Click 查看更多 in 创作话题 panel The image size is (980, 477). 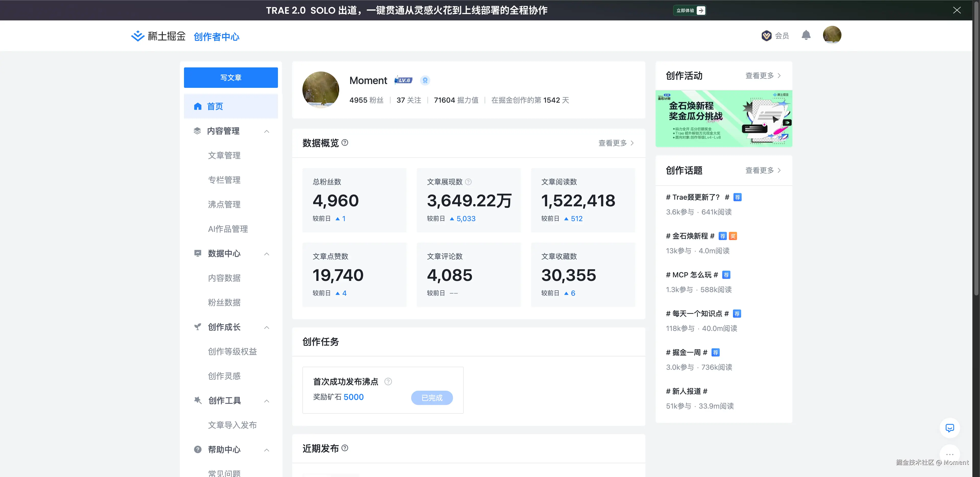[x=762, y=171]
